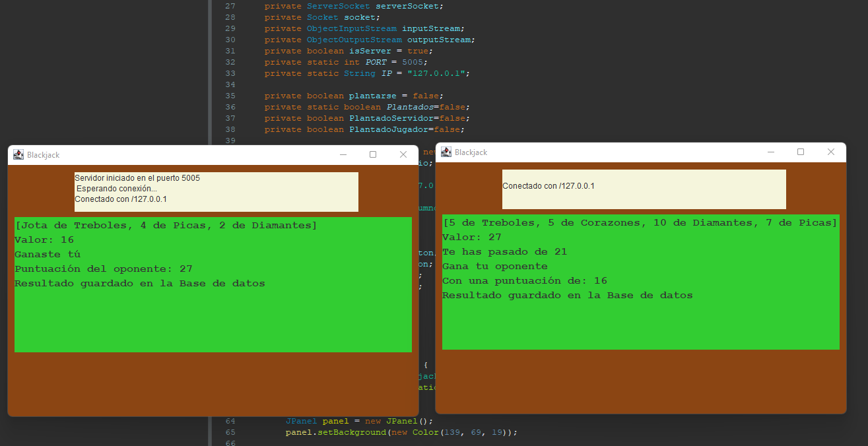The height and width of the screenshot is (446, 868).
Task: Maximize the Blackjack window showing Valor: 27
Action: click(x=801, y=152)
